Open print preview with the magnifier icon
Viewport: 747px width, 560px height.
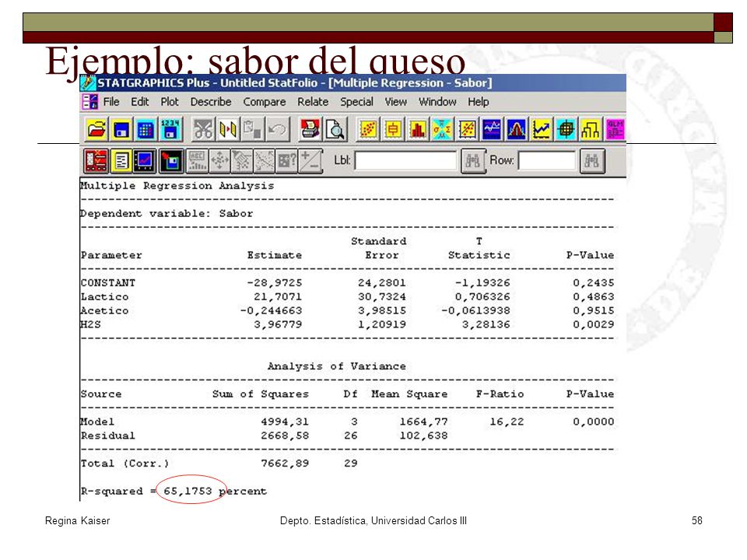point(335,129)
